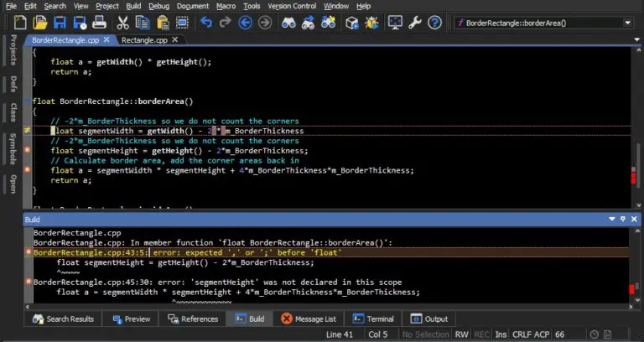The height and width of the screenshot is (342, 644).
Task: Expand the Projects side panel
Action: coord(13,51)
